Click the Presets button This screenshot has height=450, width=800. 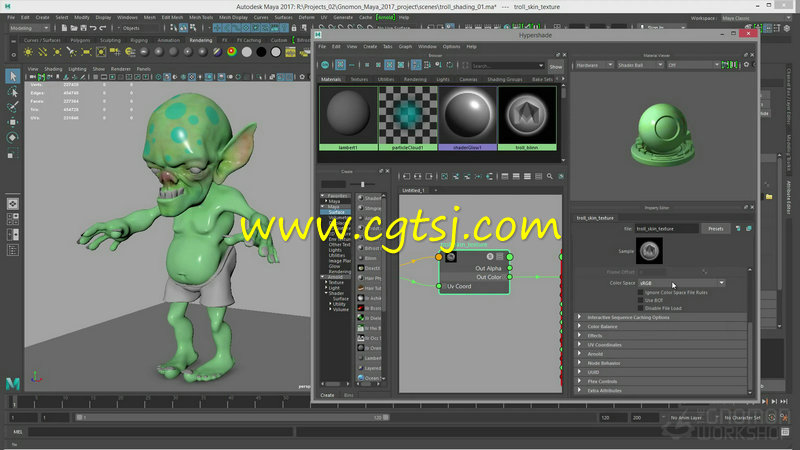click(715, 229)
